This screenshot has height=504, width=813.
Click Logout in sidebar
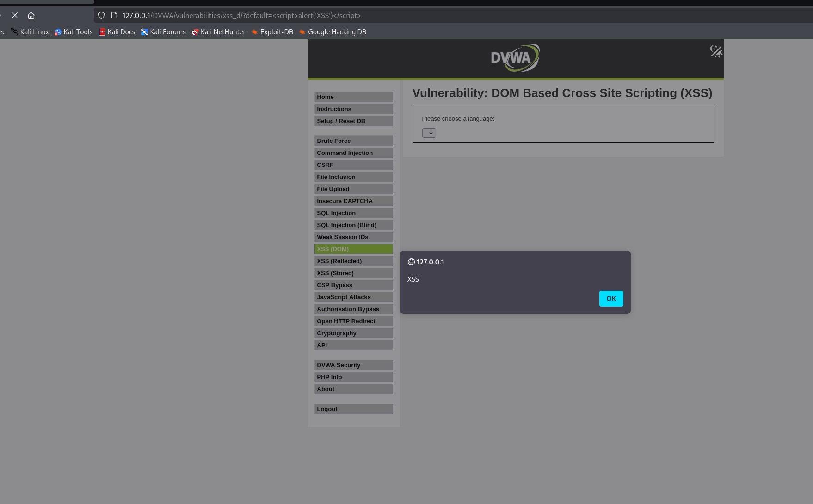pos(354,409)
